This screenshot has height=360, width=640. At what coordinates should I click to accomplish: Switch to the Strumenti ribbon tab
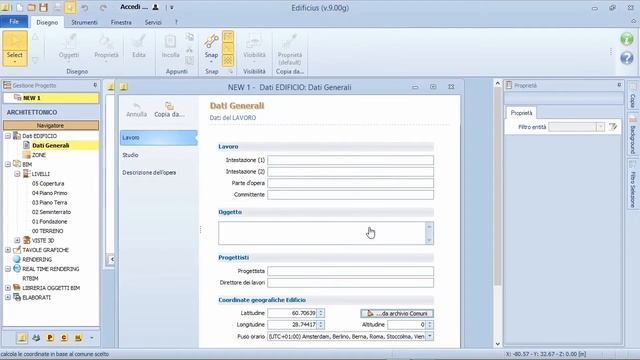click(84, 22)
